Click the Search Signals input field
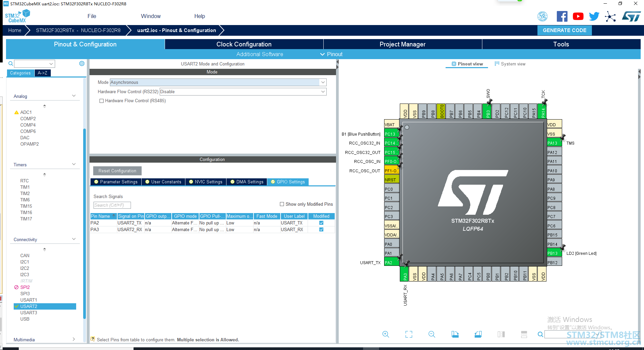644x350 pixels. [112, 205]
